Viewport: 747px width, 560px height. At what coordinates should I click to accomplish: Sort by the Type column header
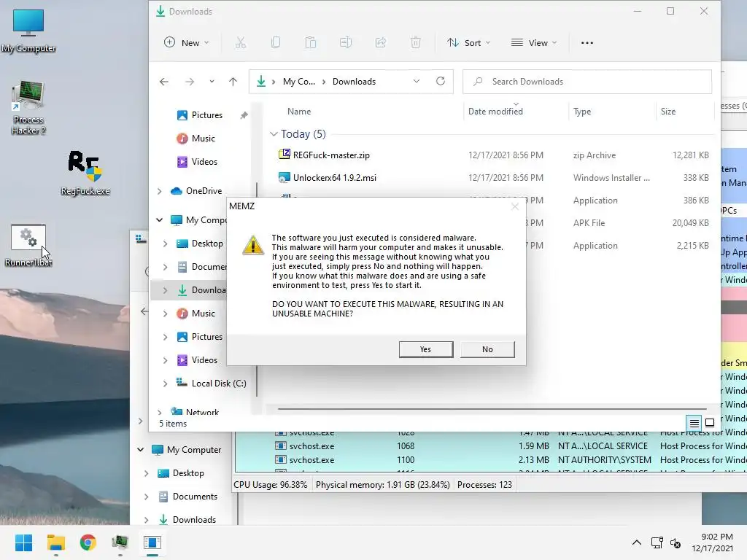coord(581,112)
